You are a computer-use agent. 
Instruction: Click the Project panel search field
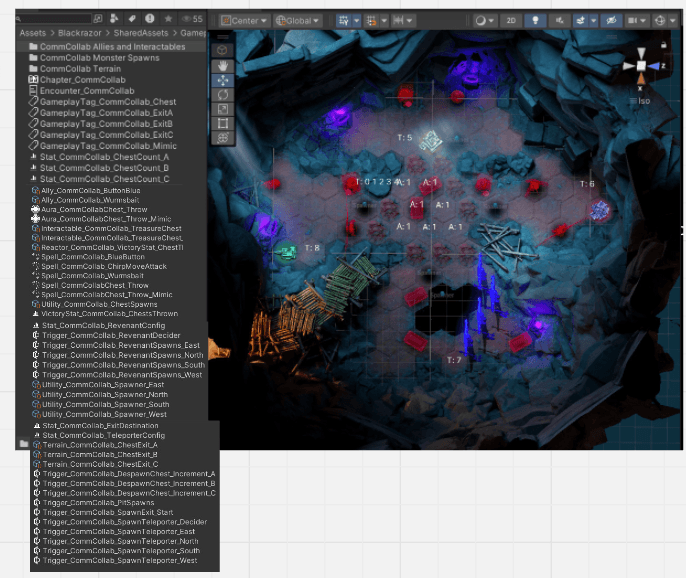[x=56, y=19]
